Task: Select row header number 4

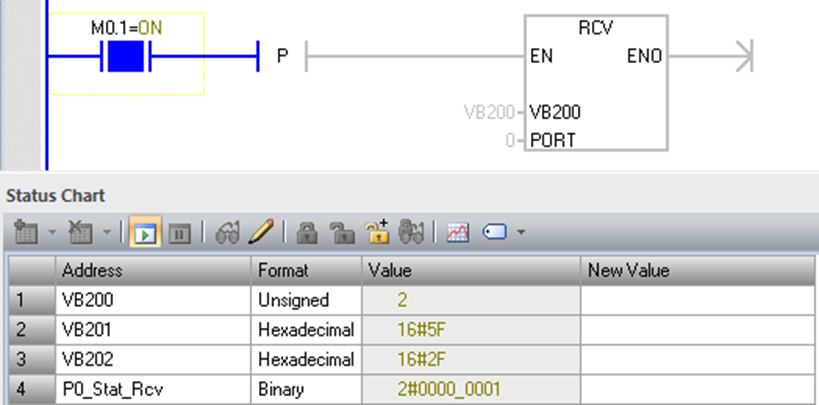Action: (31, 389)
